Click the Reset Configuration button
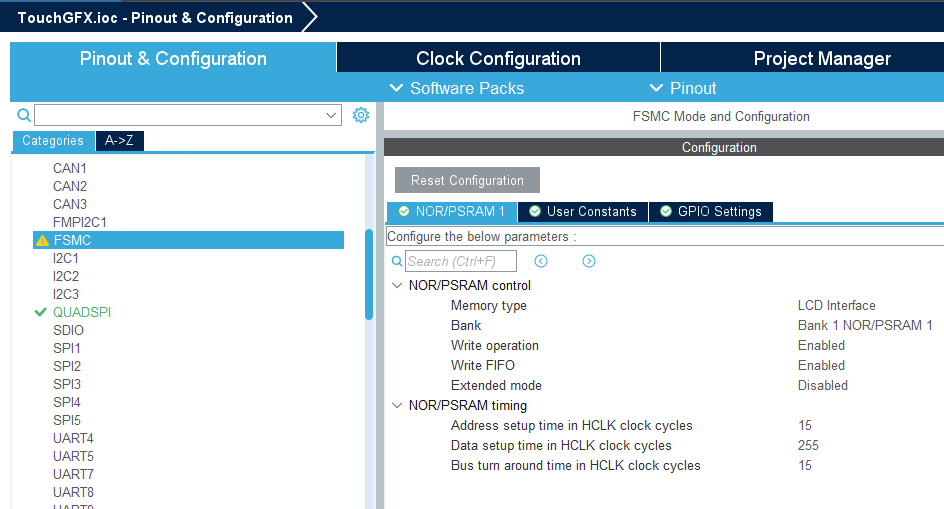The image size is (944, 509). (467, 180)
